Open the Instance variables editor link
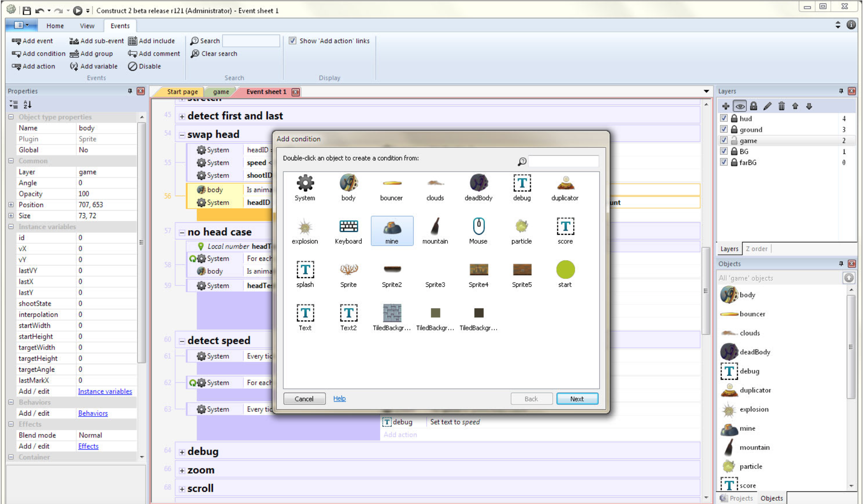864x504 pixels. (105, 391)
